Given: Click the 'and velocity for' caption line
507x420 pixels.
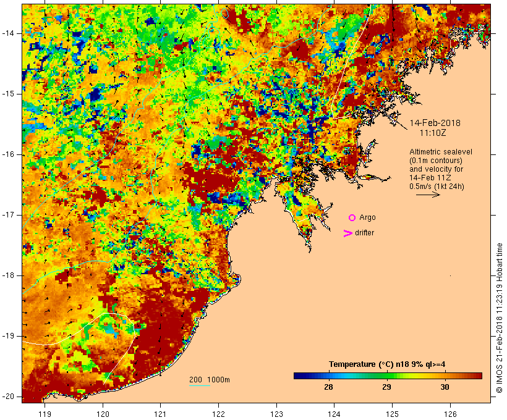Looking at the screenshot, I should point(436,169).
